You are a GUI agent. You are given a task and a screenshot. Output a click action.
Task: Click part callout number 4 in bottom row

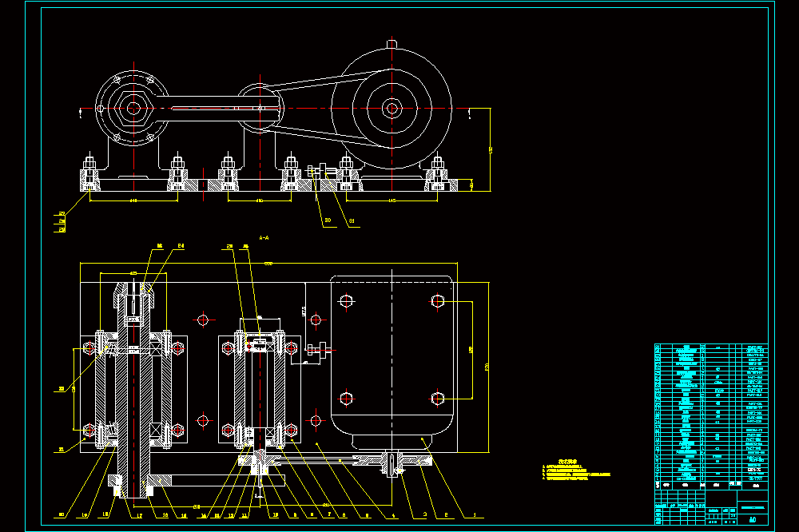coord(394,515)
